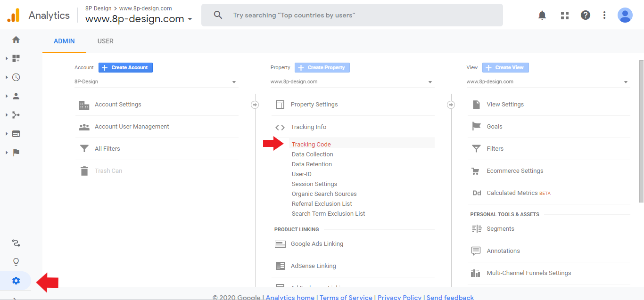This screenshot has height=300, width=644.
Task: Click the arrow between Account and Property columns
Action: coord(255,105)
